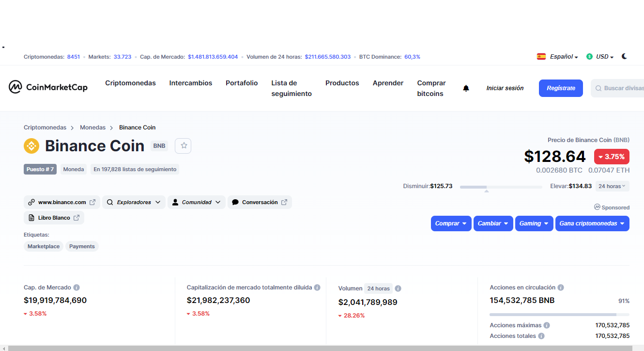Click the Spanish flag icon
Viewport: 644px width, 351px height.
pyautogui.click(x=541, y=56)
